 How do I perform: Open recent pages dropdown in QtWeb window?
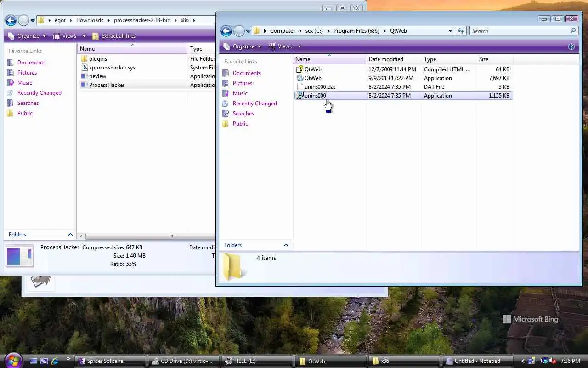pos(248,31)
